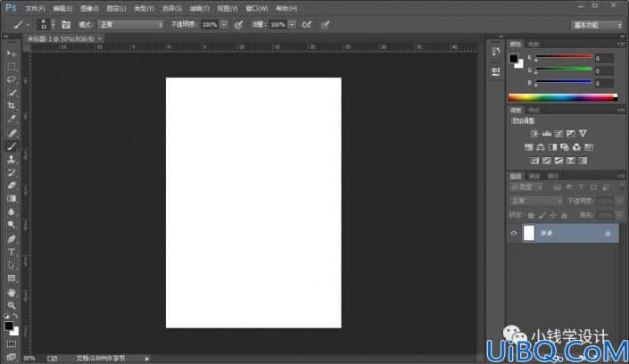Enable airbrush mode in options bar
This screenshot has width=629, height=364.
point(307,25)
